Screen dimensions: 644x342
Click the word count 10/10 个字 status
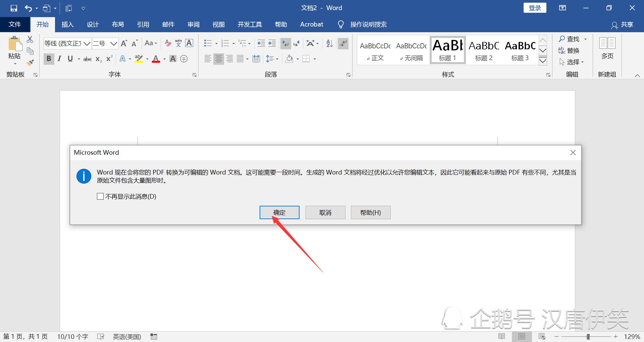click(72, 336)
